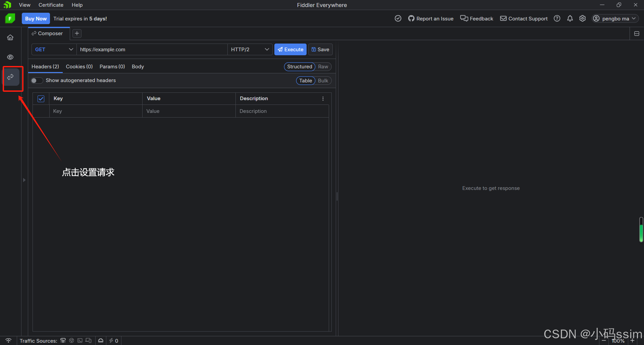Open the Description column options menu

pyautogui.click(x=323, y=98)
